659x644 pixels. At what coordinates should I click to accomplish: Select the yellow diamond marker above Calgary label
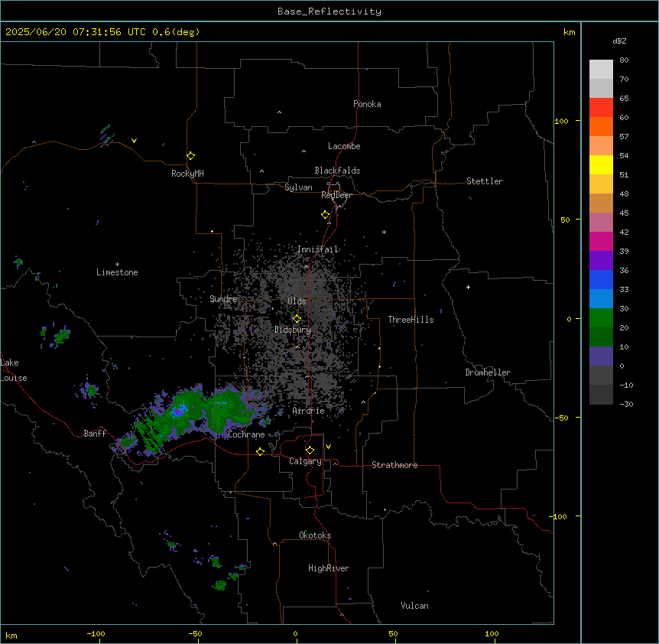point(310,450)
